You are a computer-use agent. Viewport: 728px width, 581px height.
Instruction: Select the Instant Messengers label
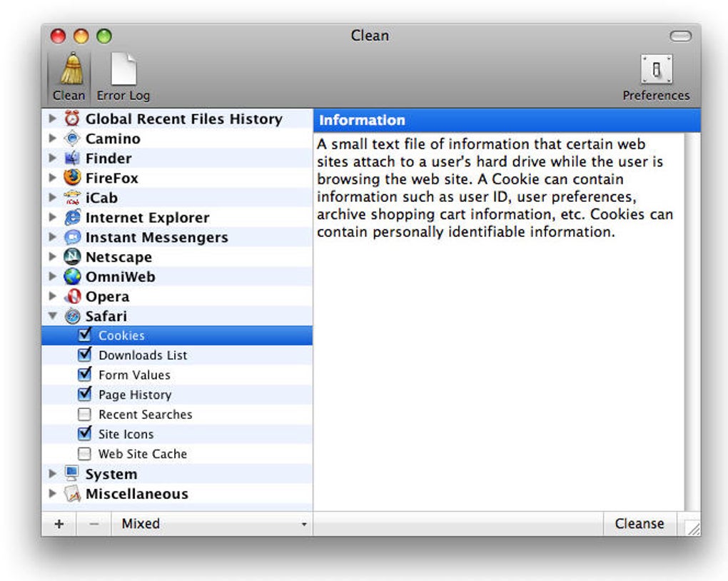(157, 237)
